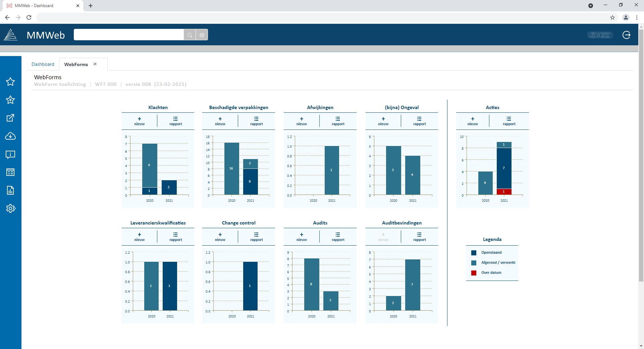The width and height of the screenshot is (644, 349).
Task: Close the WebForms tab
Action: (95, 64)
